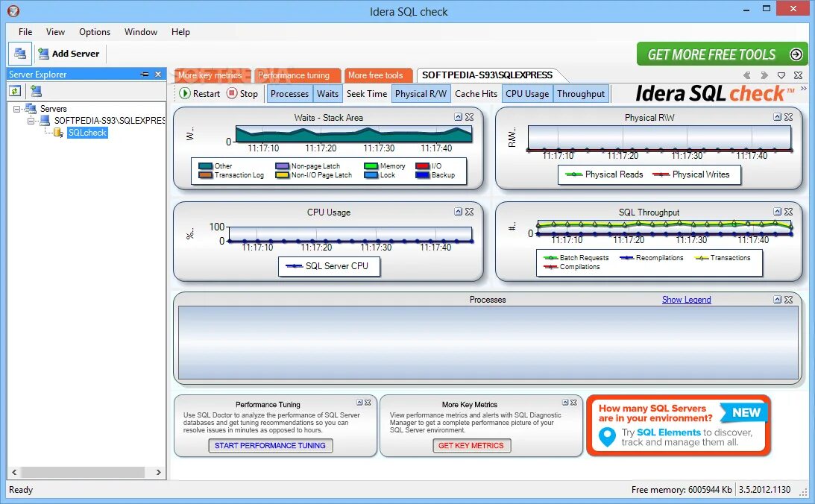The width and height of the screenshot is (815, 504).
Task: Close the Physical R\W panel
Action: pyautogui.click(x=788, y=117)
